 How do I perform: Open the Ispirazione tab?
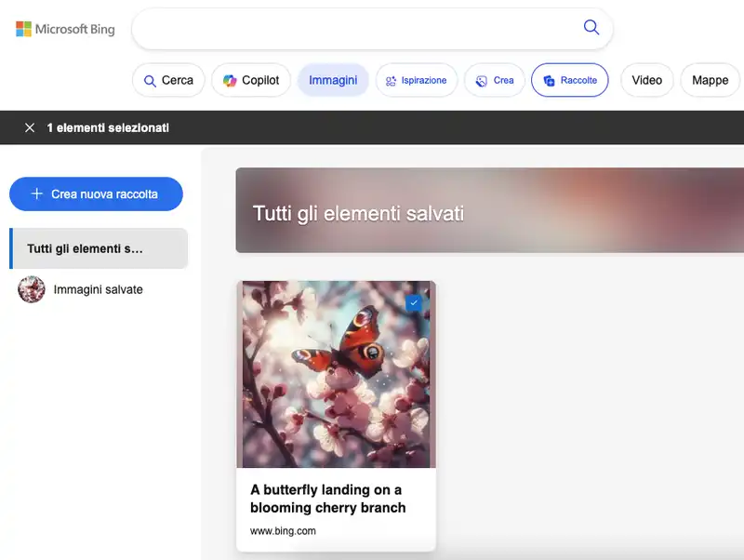pos(416,80)
